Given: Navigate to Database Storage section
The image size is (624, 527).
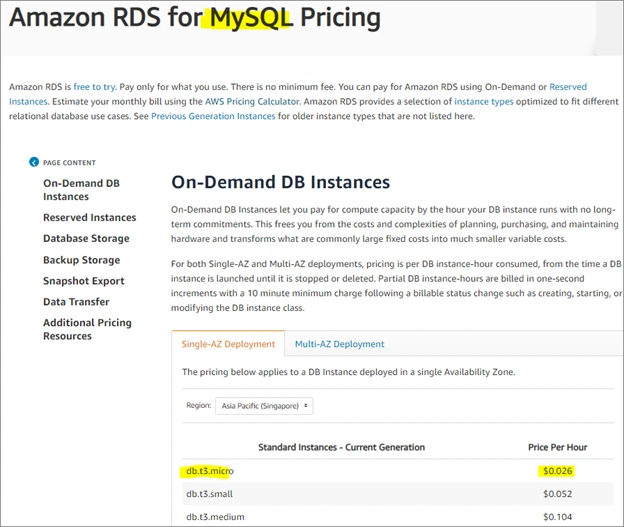Looking at the screenshot, I should 86,238.
